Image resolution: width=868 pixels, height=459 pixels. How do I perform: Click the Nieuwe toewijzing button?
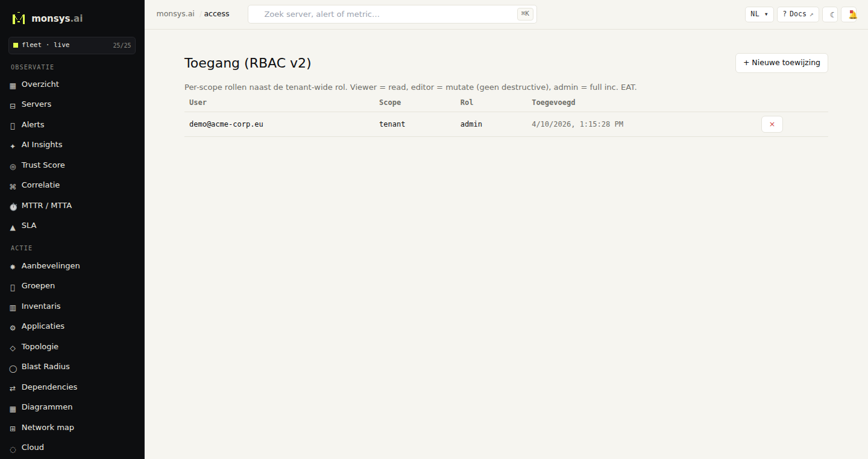[x=781, y=63]
